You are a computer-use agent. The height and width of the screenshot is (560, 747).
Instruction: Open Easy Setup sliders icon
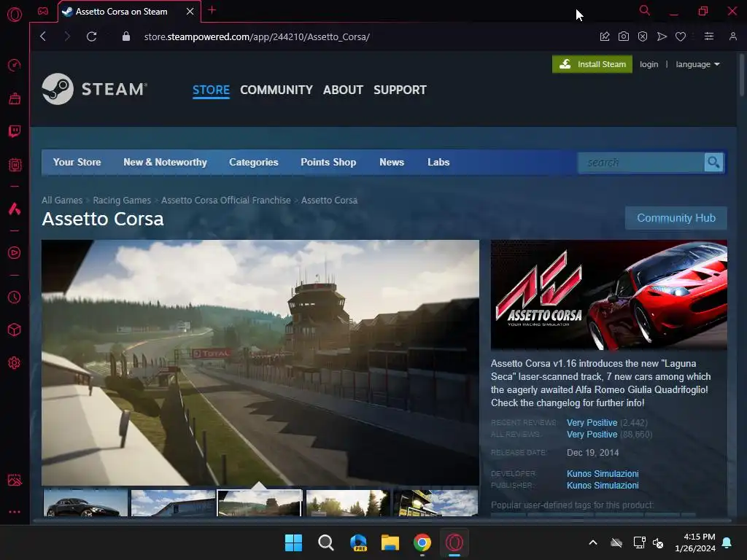pos(709,36)
